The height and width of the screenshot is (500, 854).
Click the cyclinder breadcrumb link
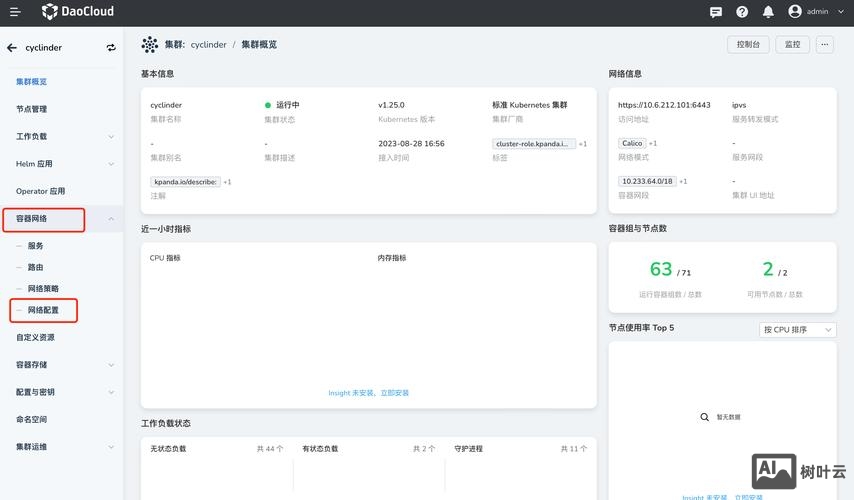(x=209, y=45)
